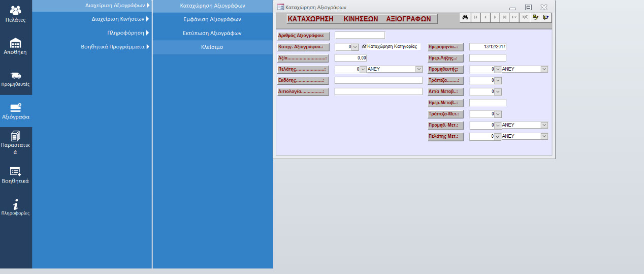Screen dimensions: 644x274
Task: Click the exit door icon in toolbar
Action: pyautogui.click(x=545, y=17)
